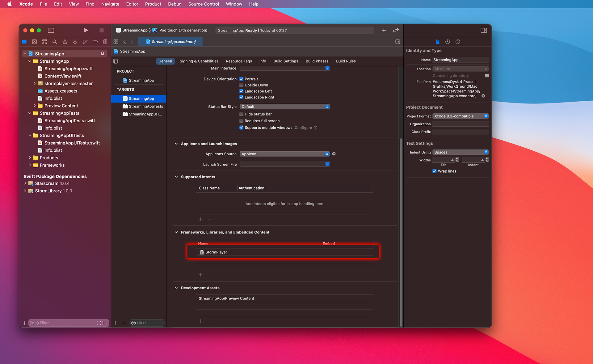Switch to Build Phases tab

(317, 61)
